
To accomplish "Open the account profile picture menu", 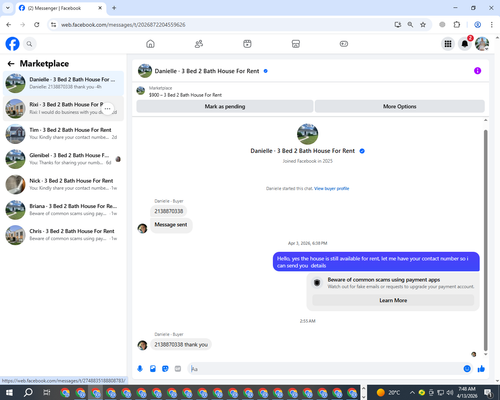I will coord(482,44).
